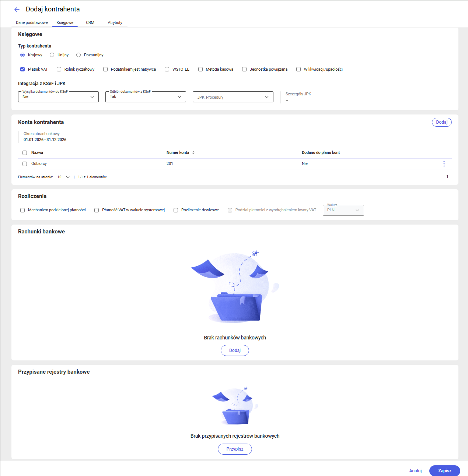Click the empty folder illustration in Rachunki bankowe

(x=235, y=287)
